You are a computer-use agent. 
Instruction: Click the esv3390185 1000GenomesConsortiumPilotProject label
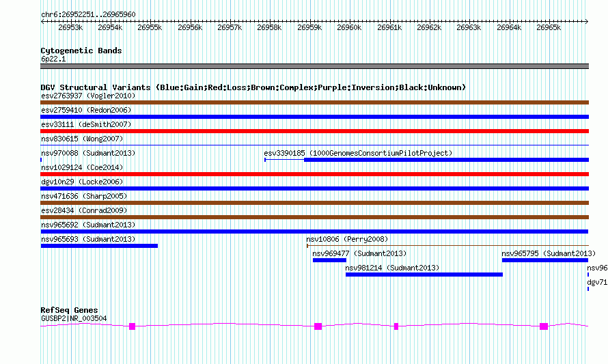click(358, 153)
